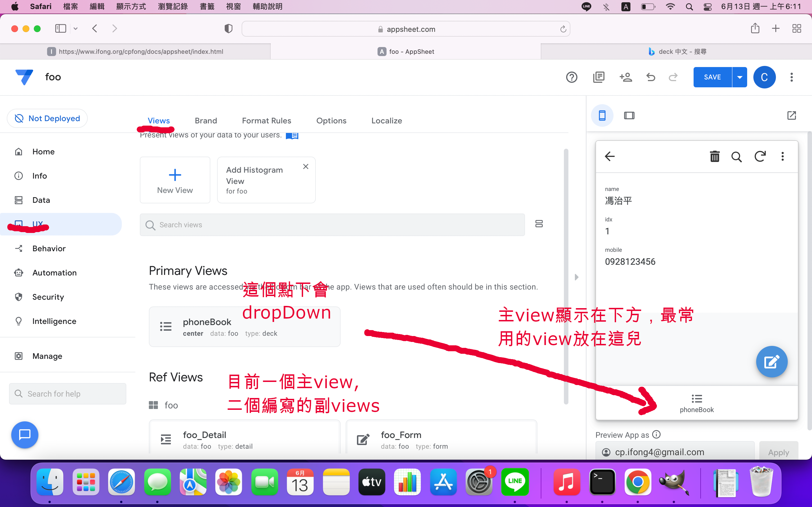Open the share app add-user icon
This screenshot has width=812, height=507.
pos(625,77)
